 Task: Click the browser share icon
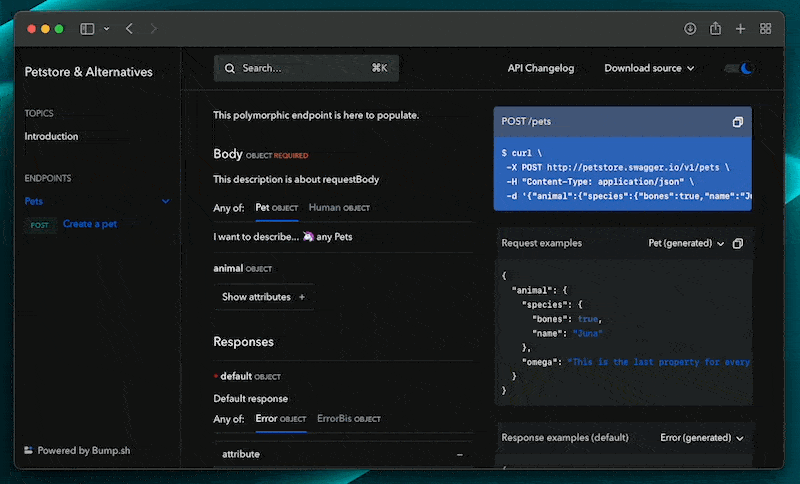[x=715, y=28]
